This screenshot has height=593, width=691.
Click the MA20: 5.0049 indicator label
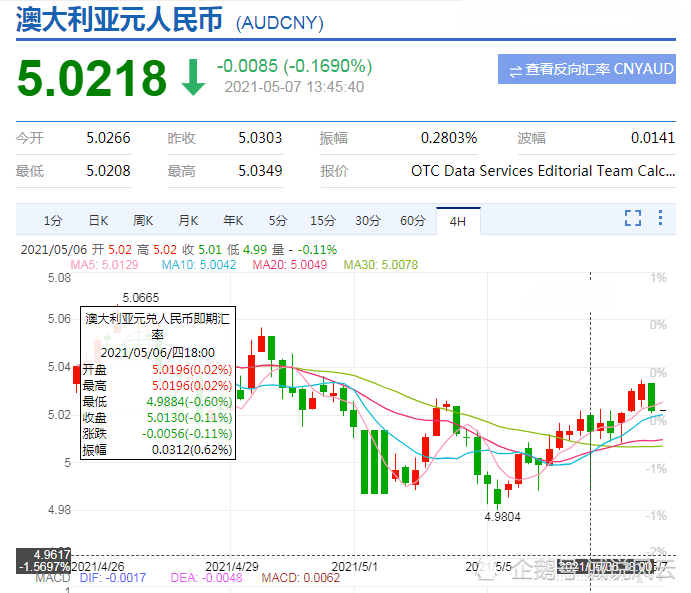click(x=290, y=265)
